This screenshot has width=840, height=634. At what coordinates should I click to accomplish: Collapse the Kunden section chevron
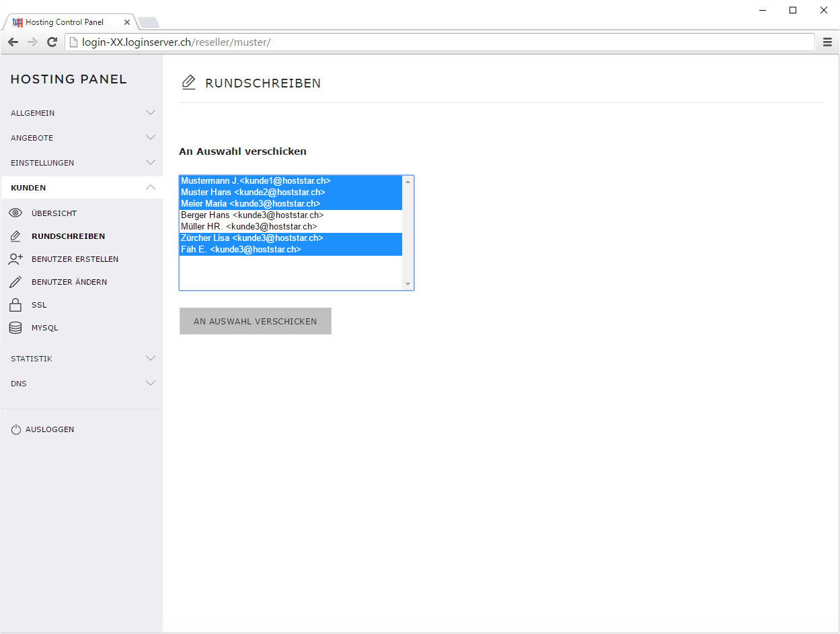coord(151,187)
